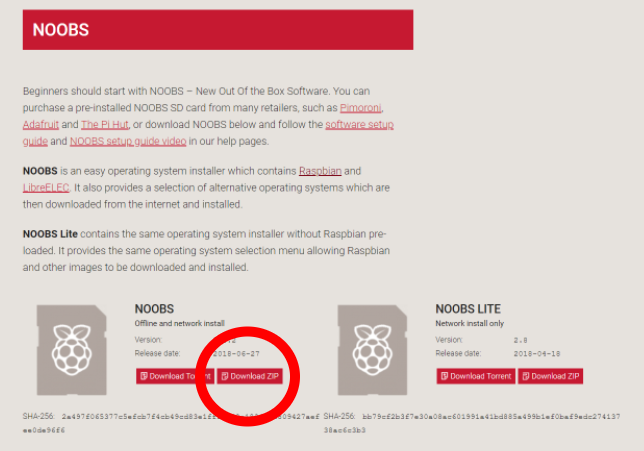Image resolution: width=644 pixels, height=451 pixels.
Task: Click the file icon on NOOBS LITE Download Torrent
Action: (x=444, y=376)
